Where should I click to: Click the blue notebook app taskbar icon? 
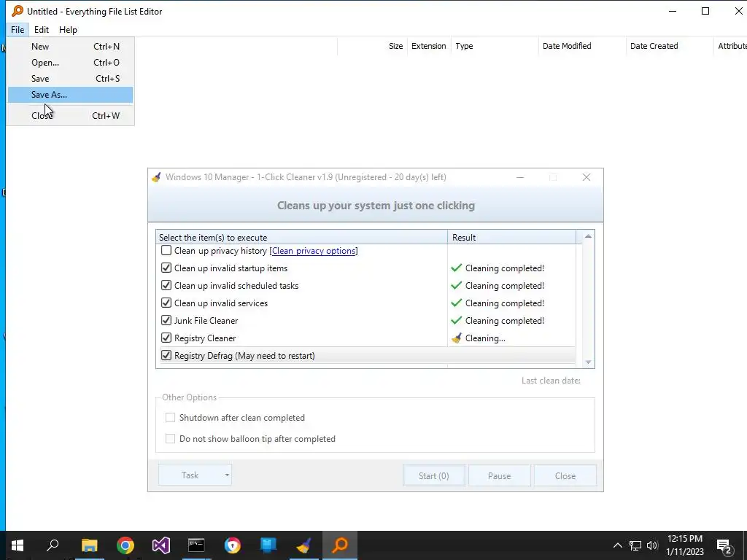click(268, 545)
